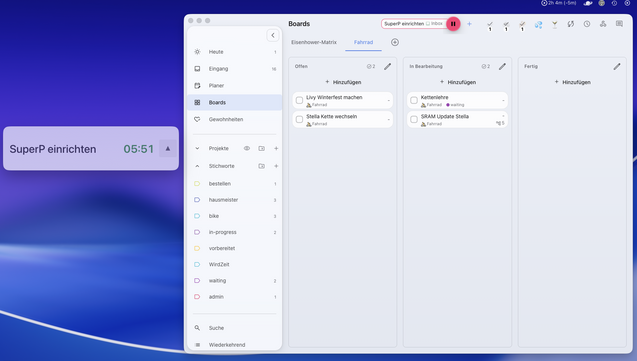The image size is (637, 361).
Task: Click the round avatar icon in the menu bar
Action: 602,3
